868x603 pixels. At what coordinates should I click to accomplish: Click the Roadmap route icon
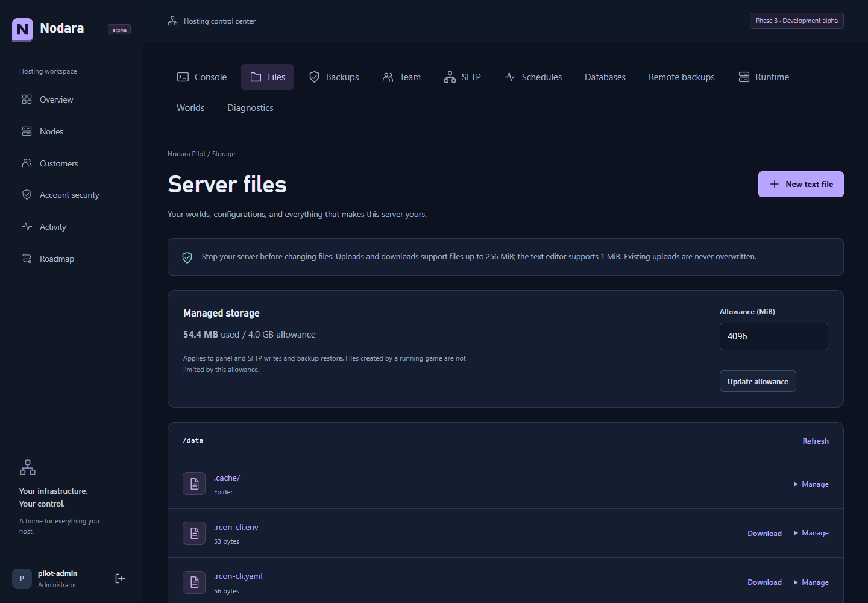click(x=27, y=259)
